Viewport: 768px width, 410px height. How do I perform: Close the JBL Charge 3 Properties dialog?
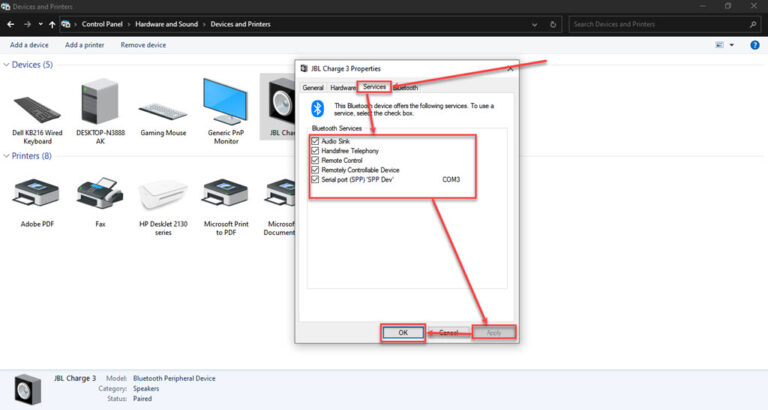point(510,68)
